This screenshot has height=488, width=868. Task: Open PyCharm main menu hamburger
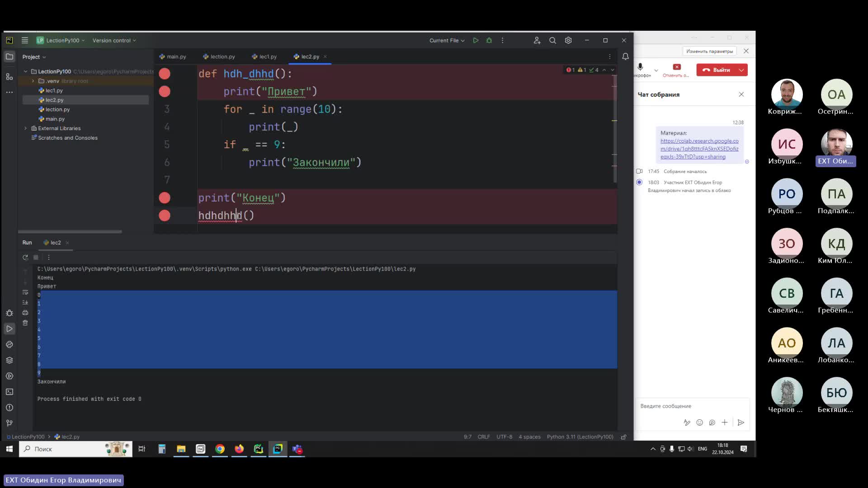pos(25,40)
